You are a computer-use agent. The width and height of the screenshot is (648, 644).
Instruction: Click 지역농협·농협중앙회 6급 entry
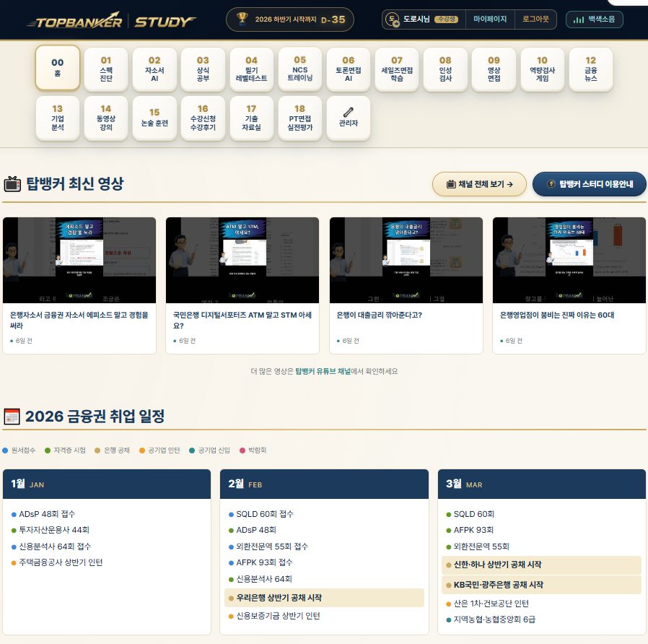tap(494, 619)
